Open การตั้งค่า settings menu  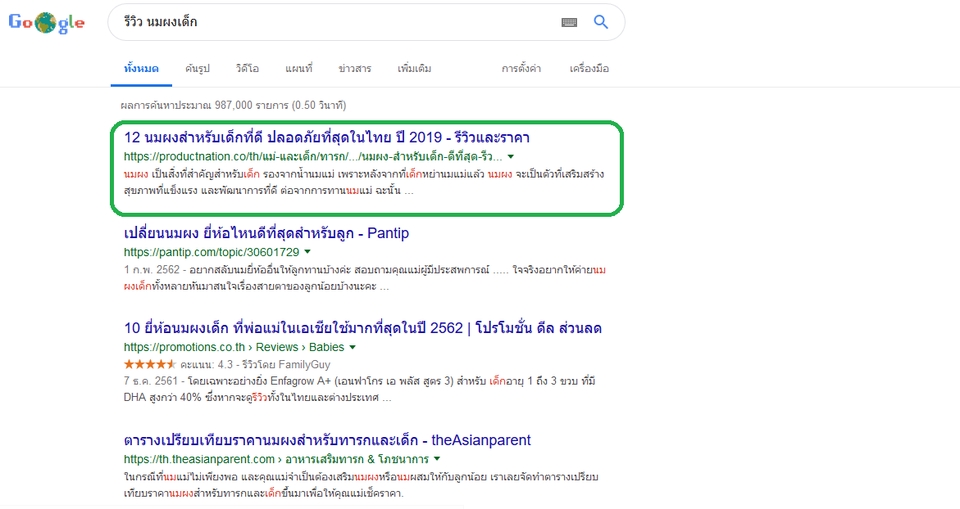[x=521, y=69]
